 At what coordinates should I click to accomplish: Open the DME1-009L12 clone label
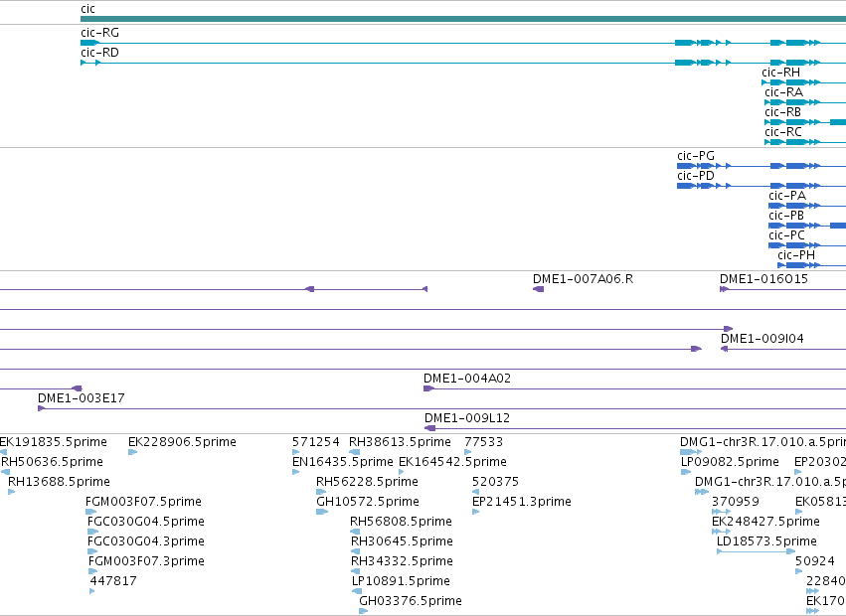coord(466,418)
